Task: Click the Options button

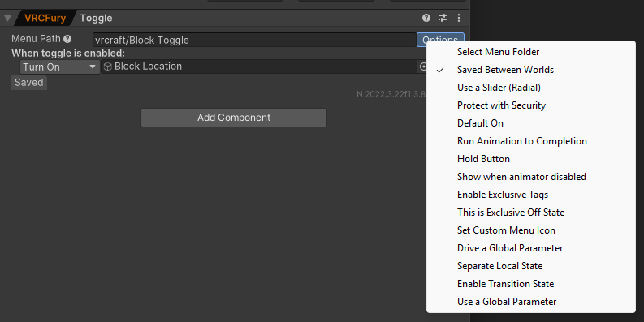Action: (440, 40)
